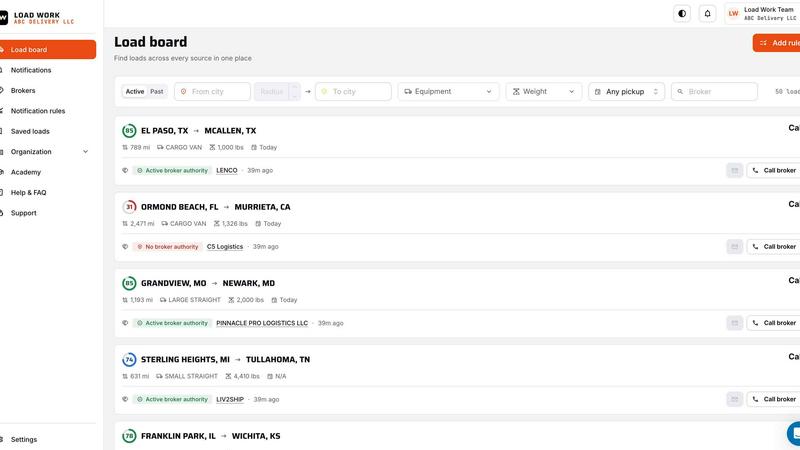Click the Radius stepper field
This screenshot has height=450, width=800.
(277, 91)
